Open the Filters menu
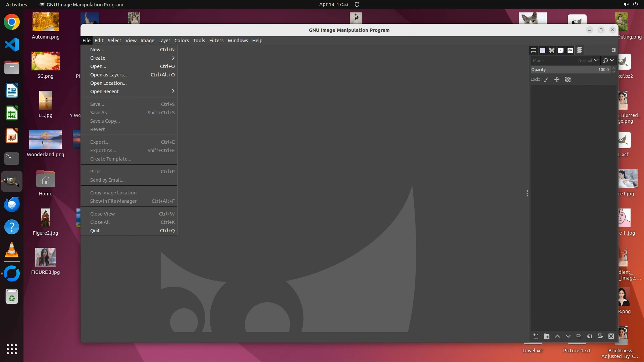 tap(216, 41)
